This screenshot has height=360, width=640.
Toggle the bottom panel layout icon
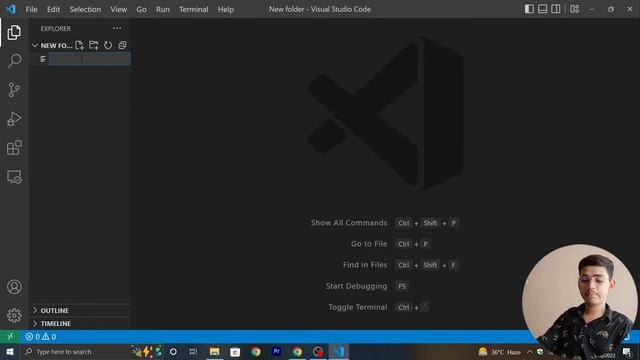tap(542, 9)
